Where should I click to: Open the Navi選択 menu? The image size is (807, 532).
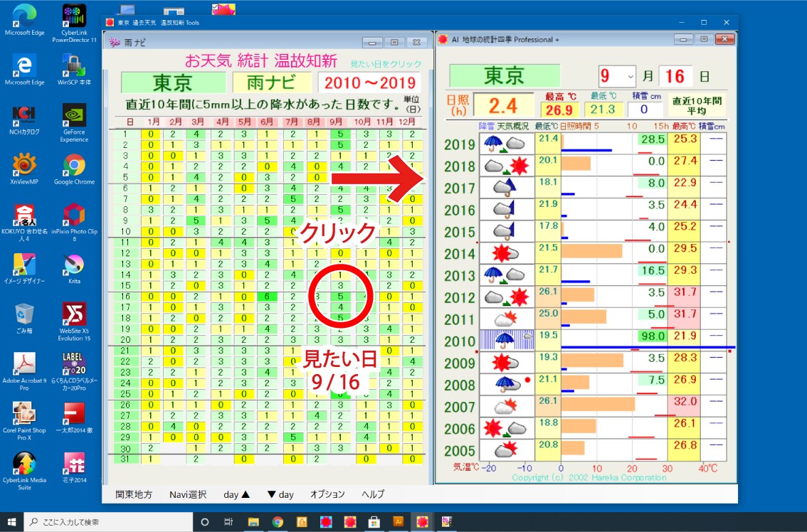coord(188,494)
